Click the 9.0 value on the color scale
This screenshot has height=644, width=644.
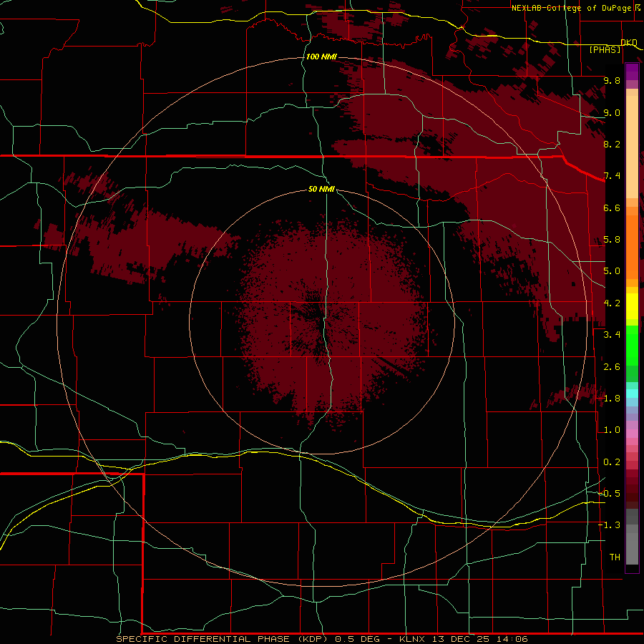612,112
